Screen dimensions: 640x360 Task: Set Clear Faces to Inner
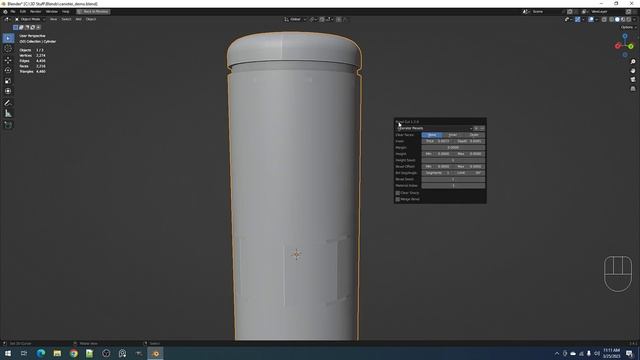(x=453, y=135)
